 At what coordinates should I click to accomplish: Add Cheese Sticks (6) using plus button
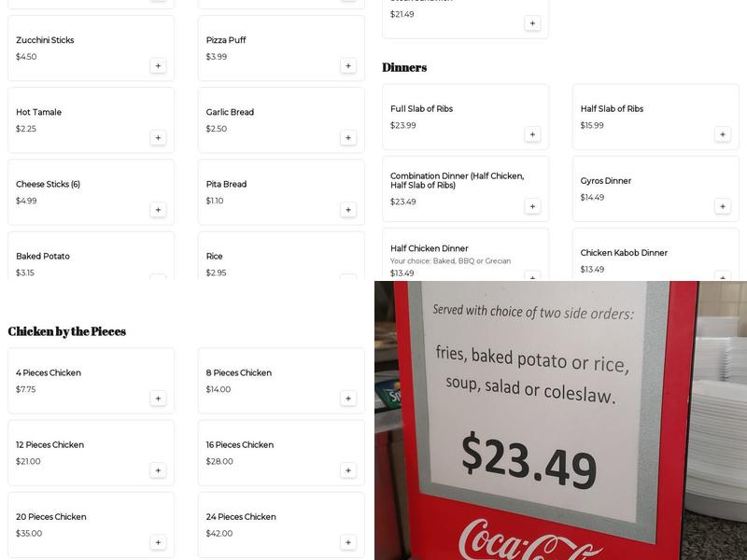click(158, 210)
